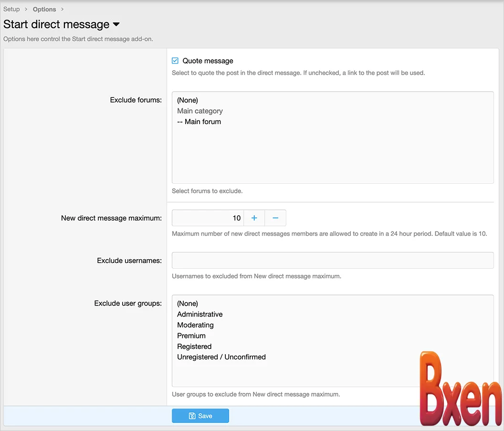The width and height of the screenshot is (504, 431).
Task: Click inside the Exclude usernames input field
Action: [x=333, y=261]
